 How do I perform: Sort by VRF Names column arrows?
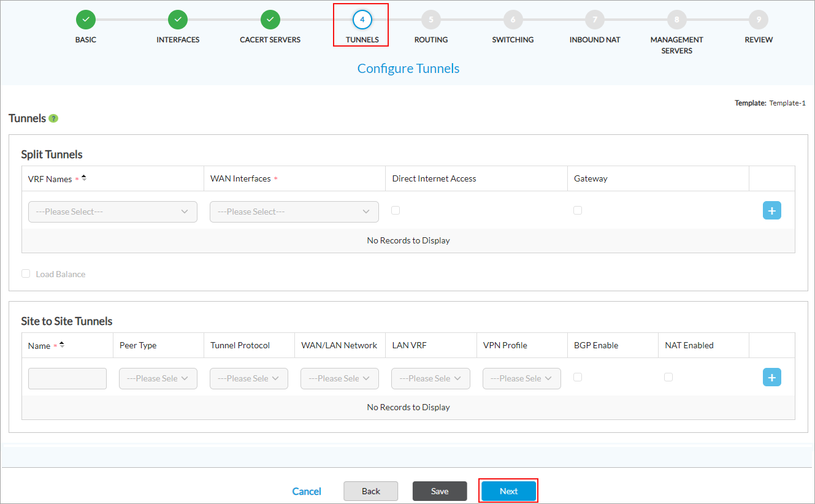click(84, 178)
